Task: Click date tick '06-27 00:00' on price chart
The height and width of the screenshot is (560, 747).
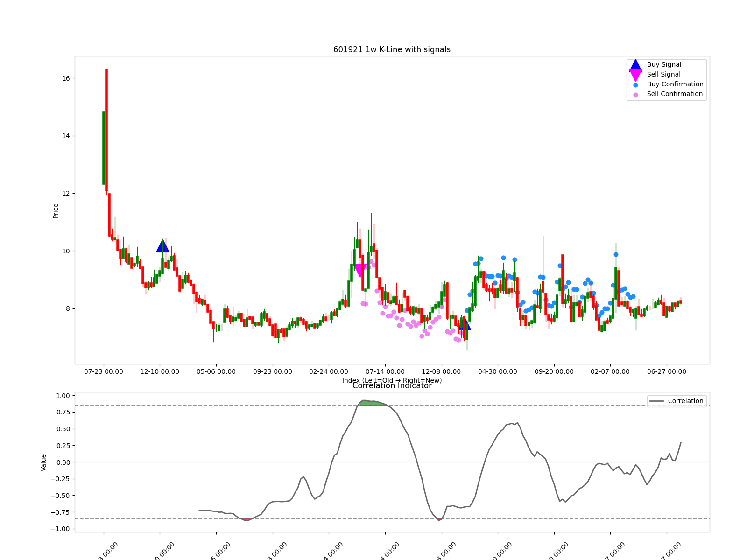Action: 667,372
